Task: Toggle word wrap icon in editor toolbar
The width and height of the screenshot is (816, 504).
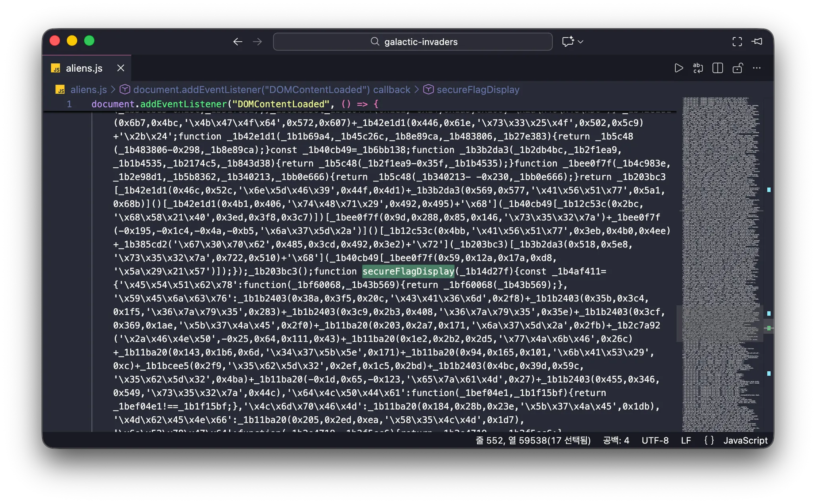Action: click(698, 68)
